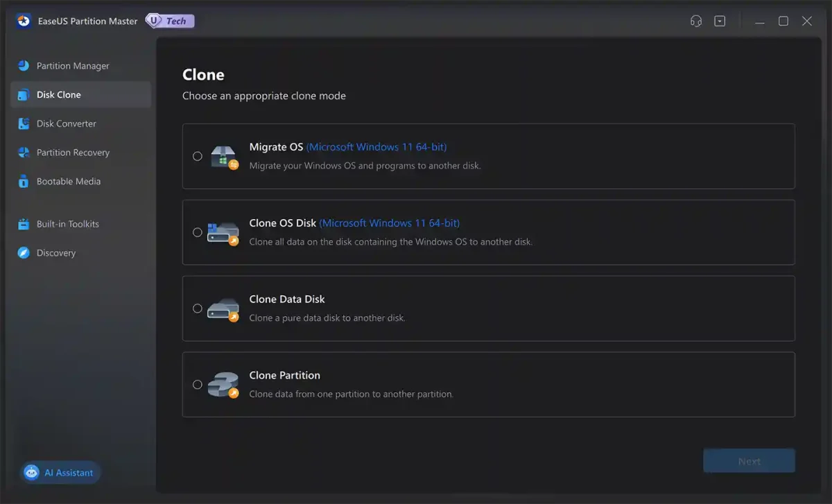The height and width of the screenshot is (504, 832).
Task: Click the Bootable Media sidebar icon
Action: (x=24, y=182)
